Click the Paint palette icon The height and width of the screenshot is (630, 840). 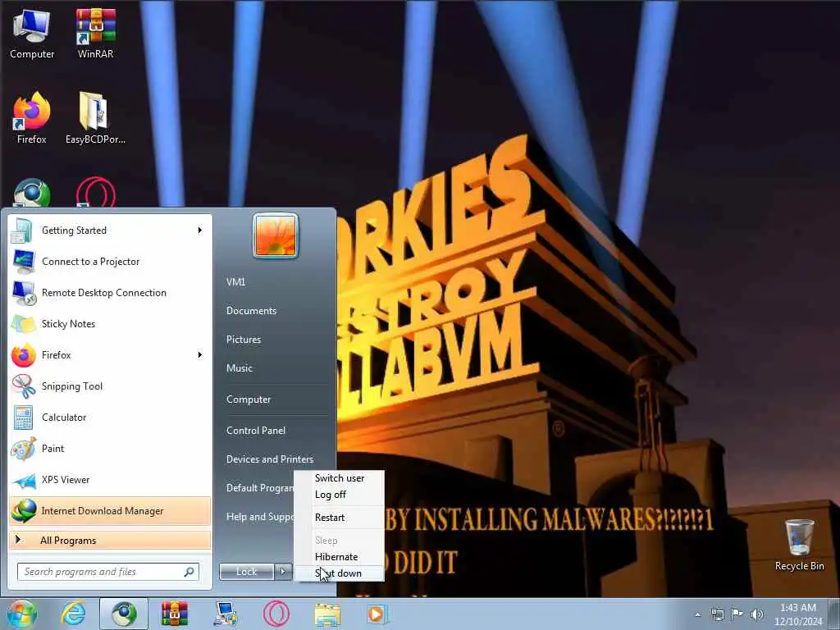point(23,449)
